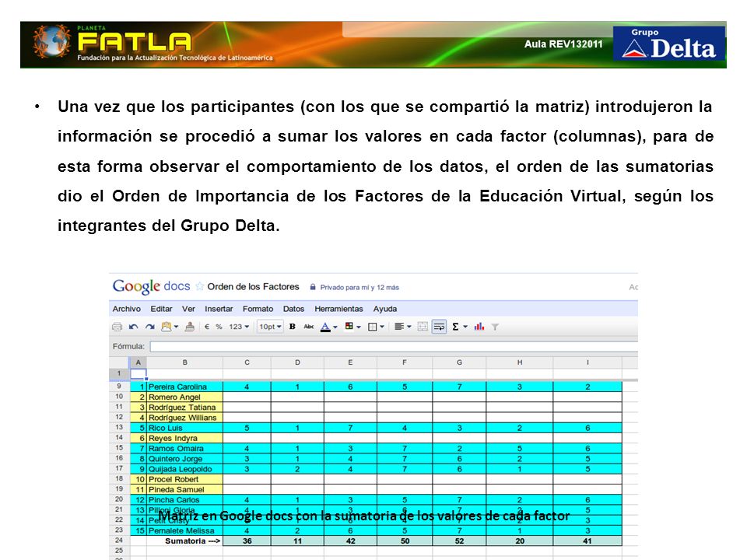Screen dimensions: 747x560
Task: Click the merge cells icon
Action: click(423, 327)
